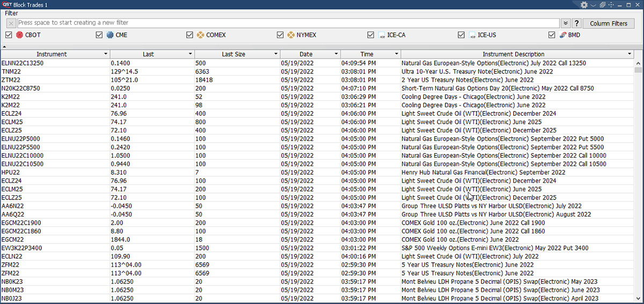This screenshot has width=644, height=304.
Task: Open the Date column dropdown arrow
Action: [336, 54]
